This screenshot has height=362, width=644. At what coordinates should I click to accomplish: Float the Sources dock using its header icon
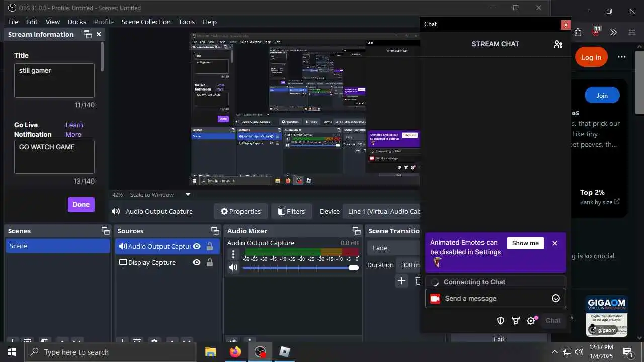(215, 231)
